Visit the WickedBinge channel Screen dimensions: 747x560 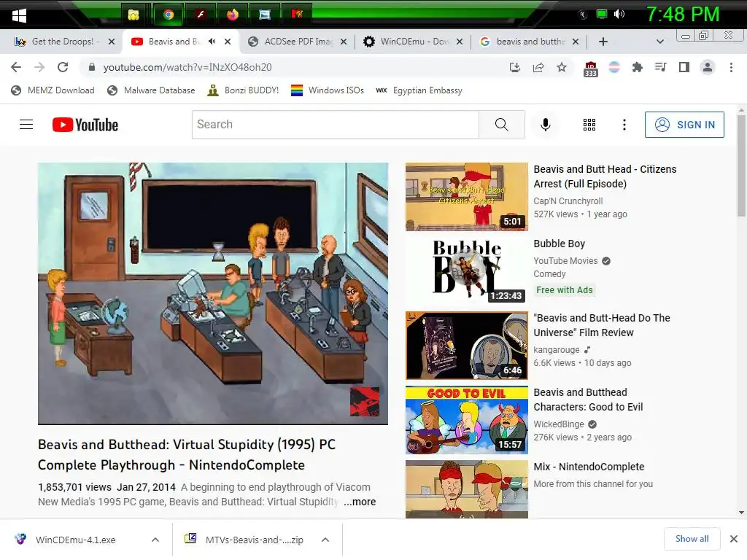tap(559, 424)
